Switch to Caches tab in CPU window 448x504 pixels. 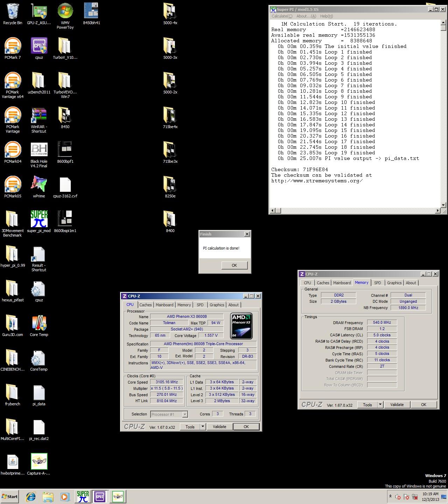click(x=146, y=305)
